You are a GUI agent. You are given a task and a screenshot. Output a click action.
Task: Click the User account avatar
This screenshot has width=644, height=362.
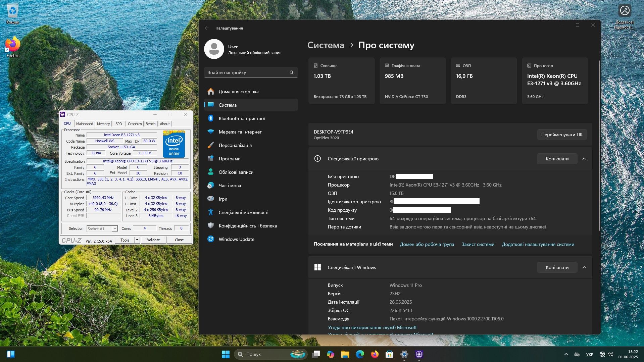point(214,49)
